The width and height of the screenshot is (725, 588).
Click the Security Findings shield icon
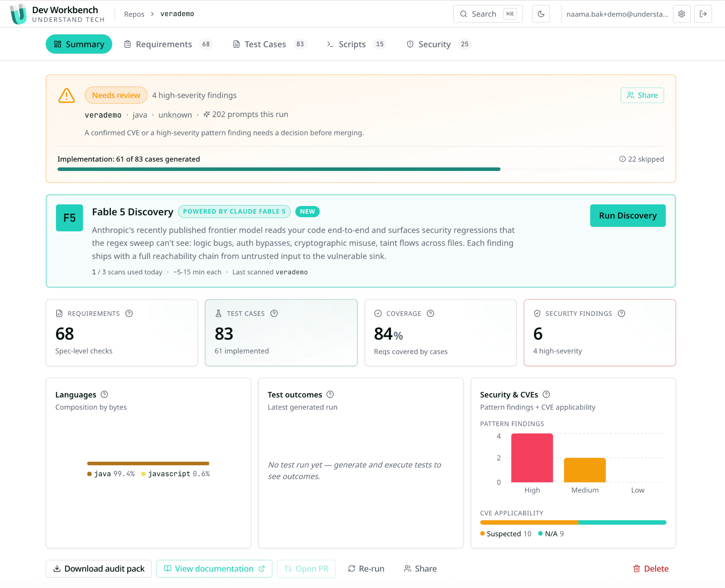tap(537, 314)
